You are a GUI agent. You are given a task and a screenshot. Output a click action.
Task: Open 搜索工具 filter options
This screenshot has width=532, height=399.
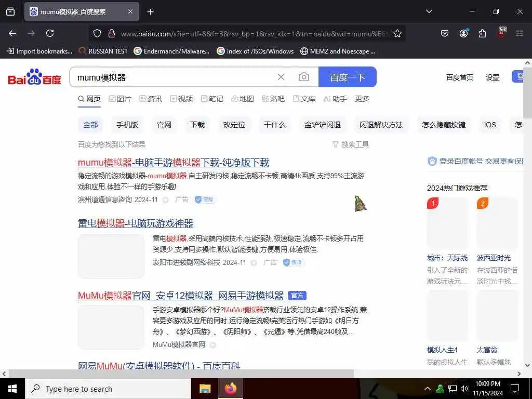point(351,144)
